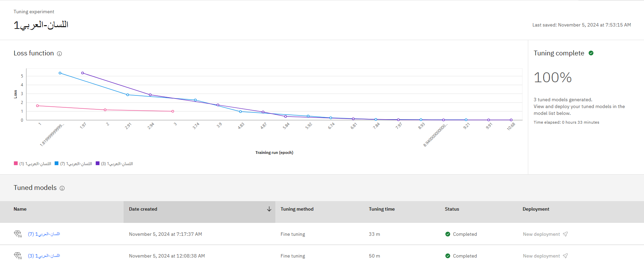Click the Arabic experiment title heading
Image resolution: width=644 pixels, height=265 pixels.
tap(41, 25)
